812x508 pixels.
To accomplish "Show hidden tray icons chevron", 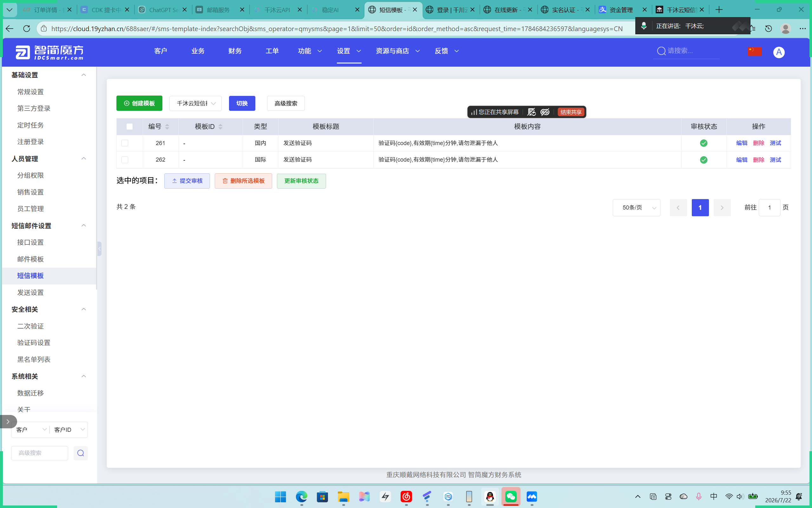I will (638, 496).
